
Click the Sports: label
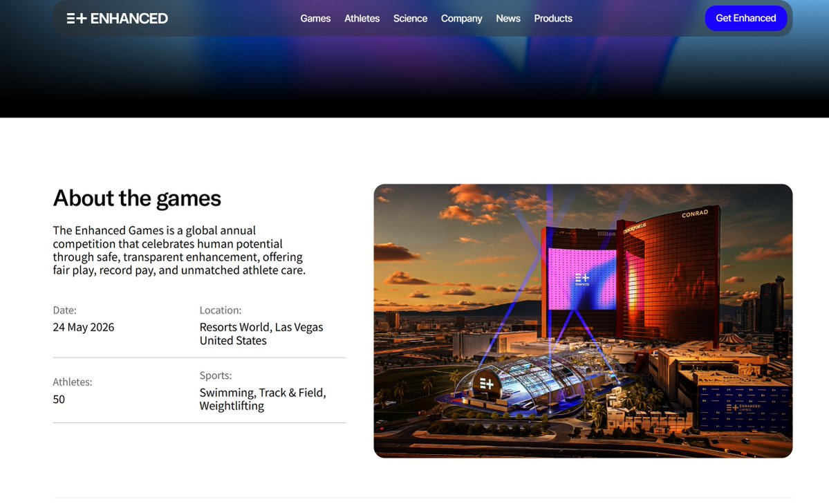coord(216,375)
